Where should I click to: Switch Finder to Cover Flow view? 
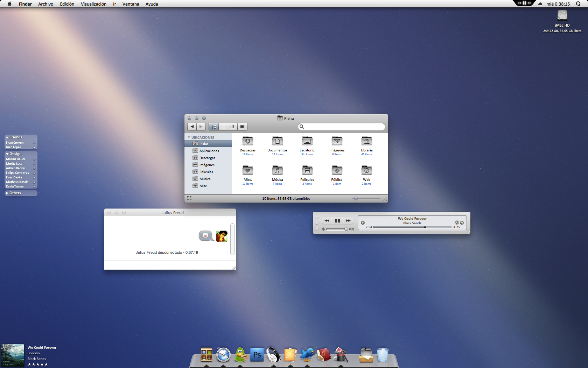[x=242, y=127]
